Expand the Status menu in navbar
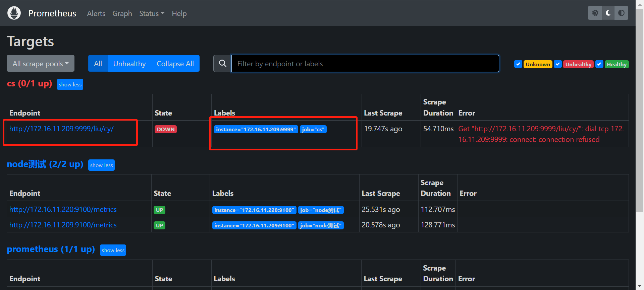 (x=152, y=13)
